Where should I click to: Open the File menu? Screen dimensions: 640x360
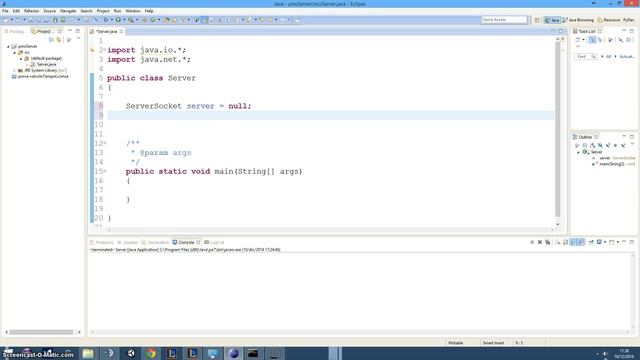click(x=5, y=11)
